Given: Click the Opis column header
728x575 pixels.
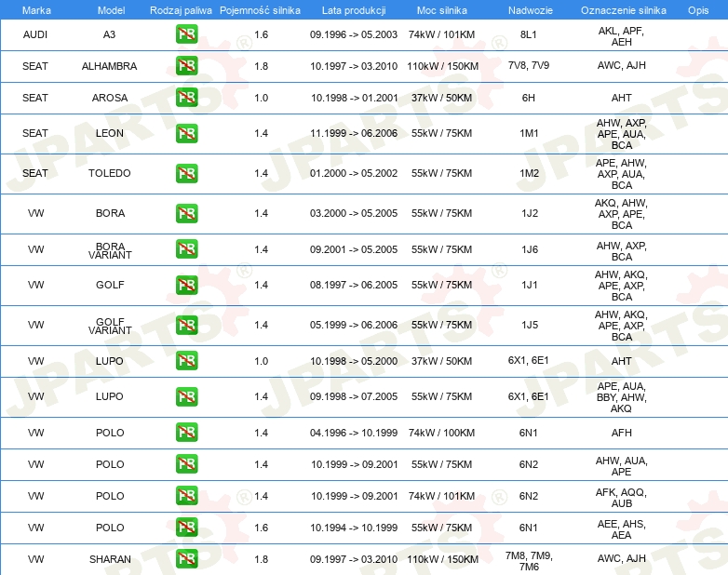Looking at the screenshot, I should [698, 10].
